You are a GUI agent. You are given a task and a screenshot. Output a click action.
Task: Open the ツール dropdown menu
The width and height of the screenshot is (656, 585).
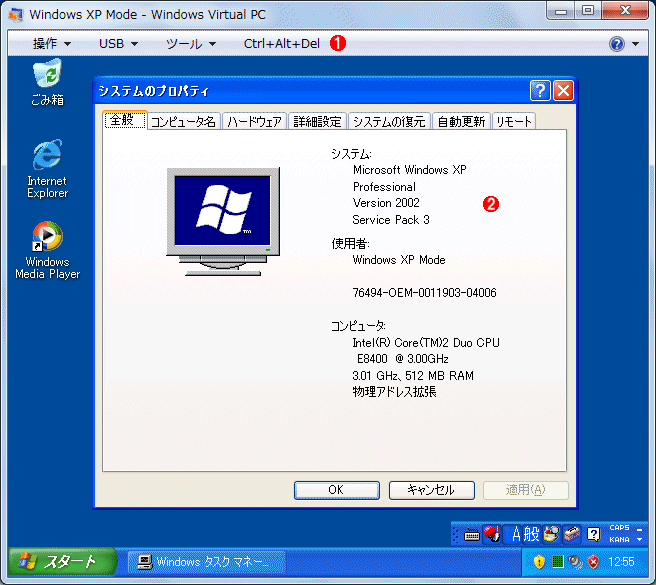[x=191, y=44]
